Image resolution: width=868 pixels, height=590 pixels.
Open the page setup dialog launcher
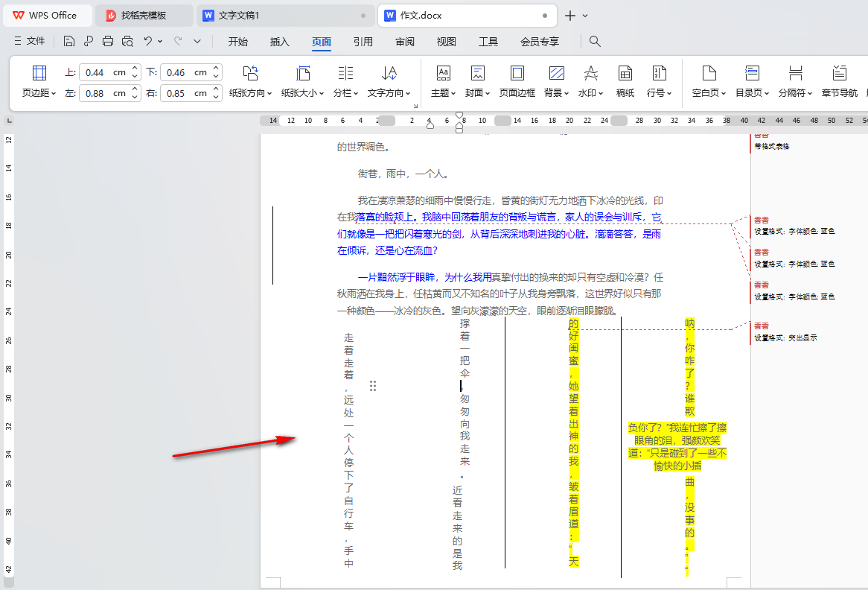415,106
